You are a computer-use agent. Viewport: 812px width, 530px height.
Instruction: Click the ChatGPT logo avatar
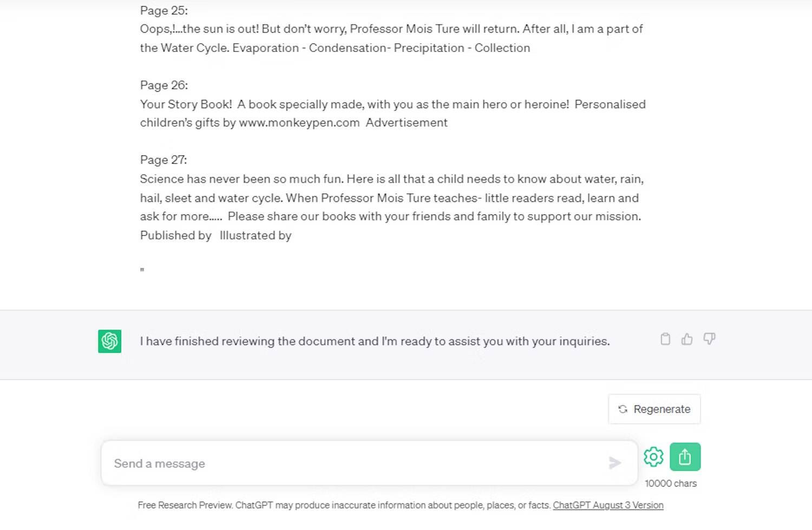pos(109,341)
